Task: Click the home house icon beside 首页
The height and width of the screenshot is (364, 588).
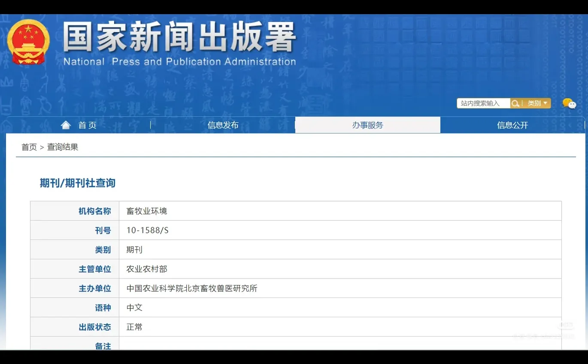Action: 65,124
